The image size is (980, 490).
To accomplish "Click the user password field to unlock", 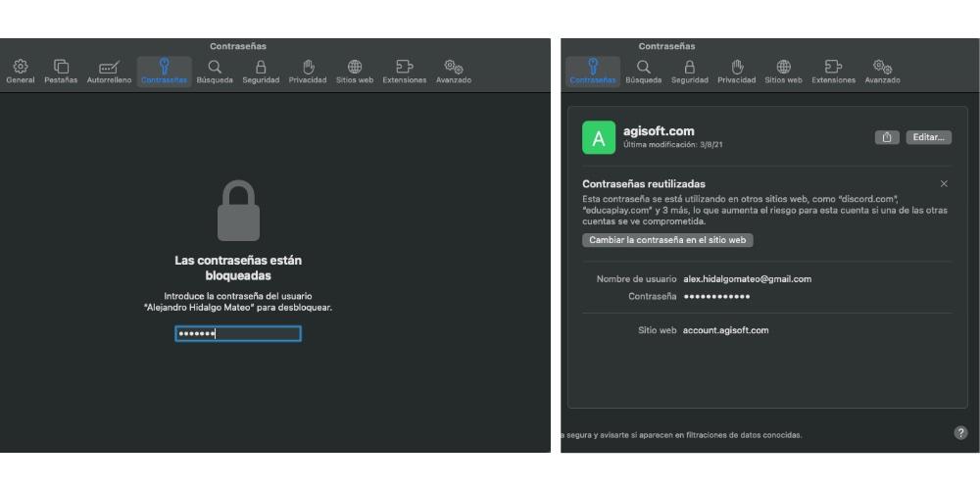I will coord(238,334).
